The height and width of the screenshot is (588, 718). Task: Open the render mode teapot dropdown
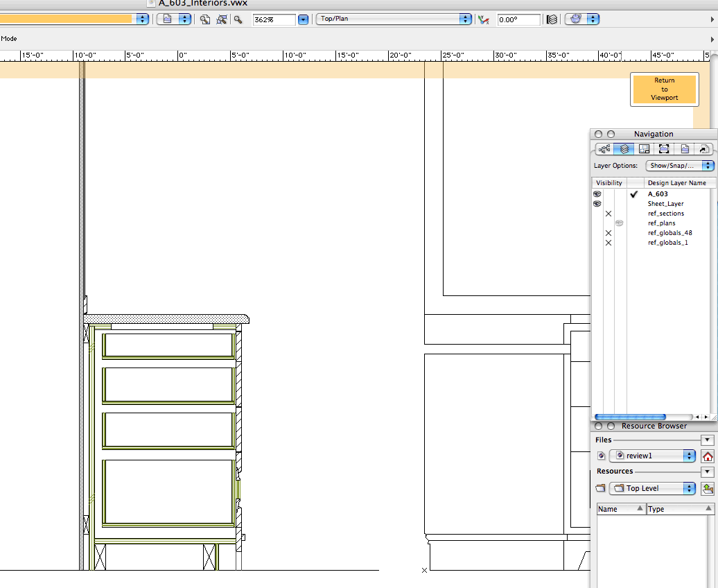(x=582, y=19)
